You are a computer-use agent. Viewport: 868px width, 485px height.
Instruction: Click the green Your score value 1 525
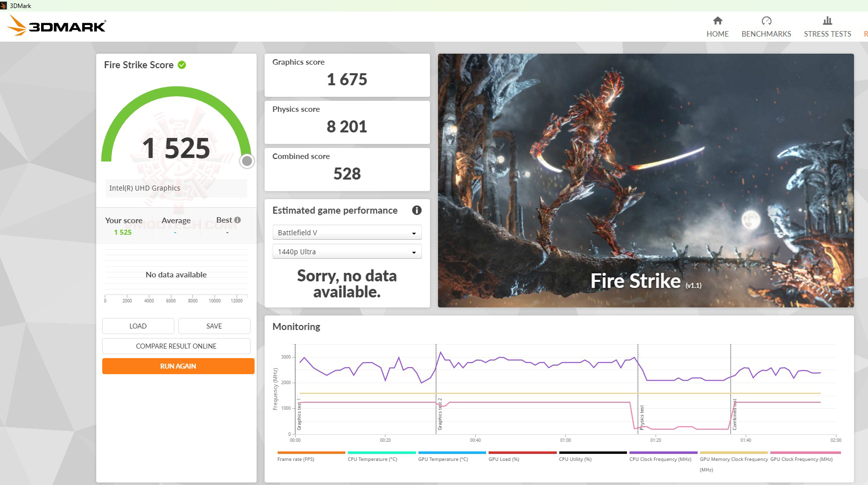pos(123,232)
